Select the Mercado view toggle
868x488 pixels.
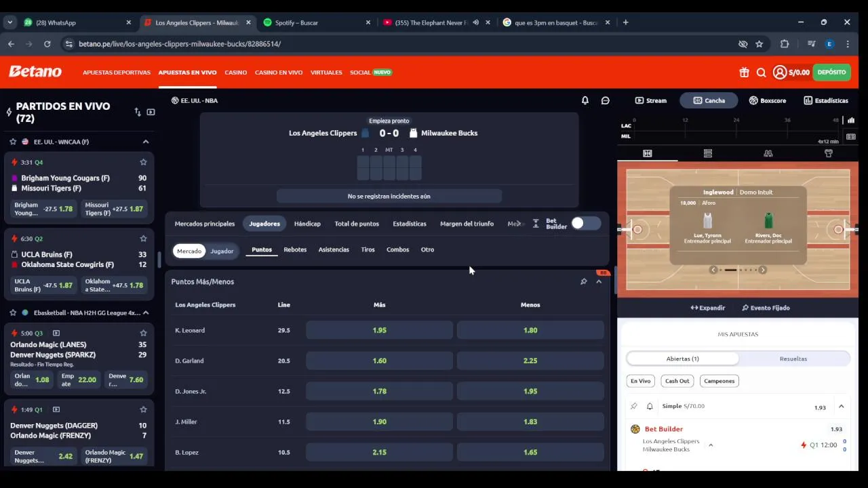(x=189, y=251)
